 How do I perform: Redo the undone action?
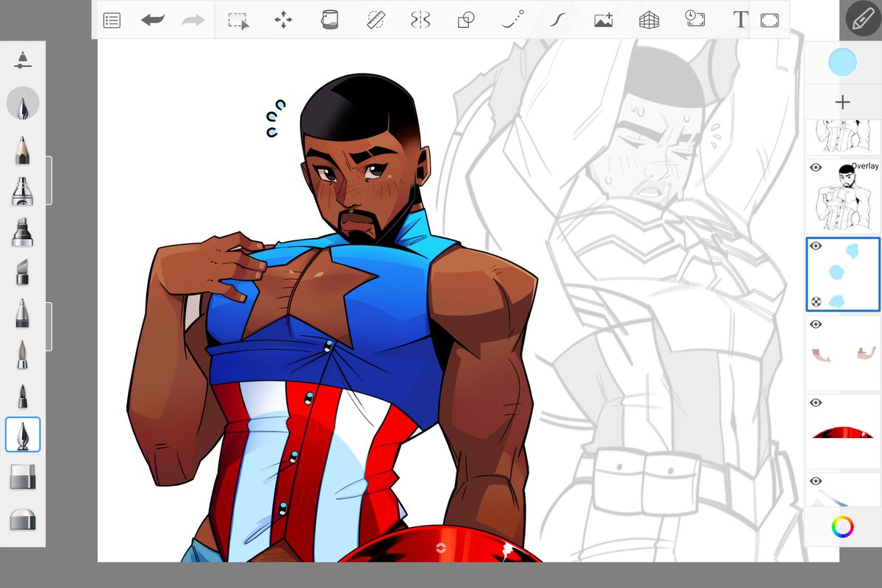193,21
